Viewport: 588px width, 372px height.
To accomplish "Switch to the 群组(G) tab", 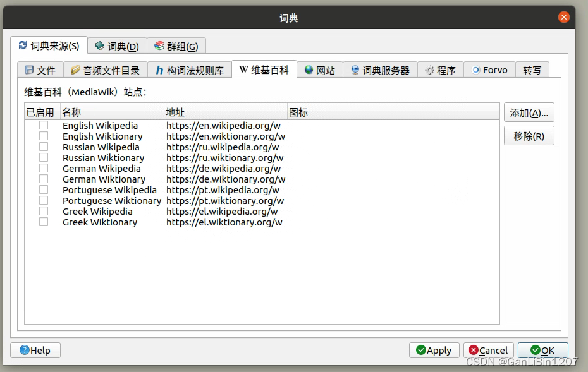I will pos(176,46).
